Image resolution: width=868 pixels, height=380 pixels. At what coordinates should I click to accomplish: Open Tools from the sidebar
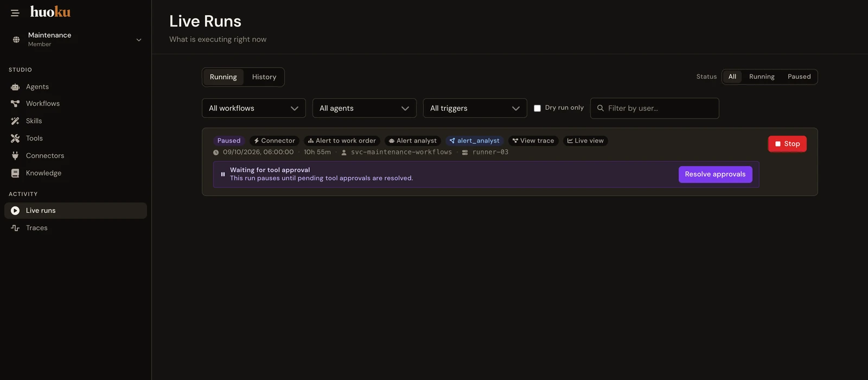pyautogui.click(x=75, y=138)
